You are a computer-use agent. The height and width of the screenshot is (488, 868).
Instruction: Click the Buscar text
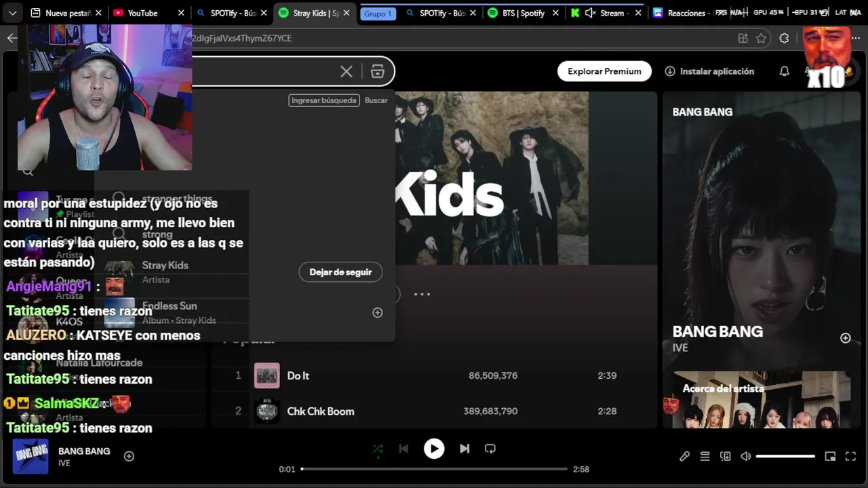(376, 100)
